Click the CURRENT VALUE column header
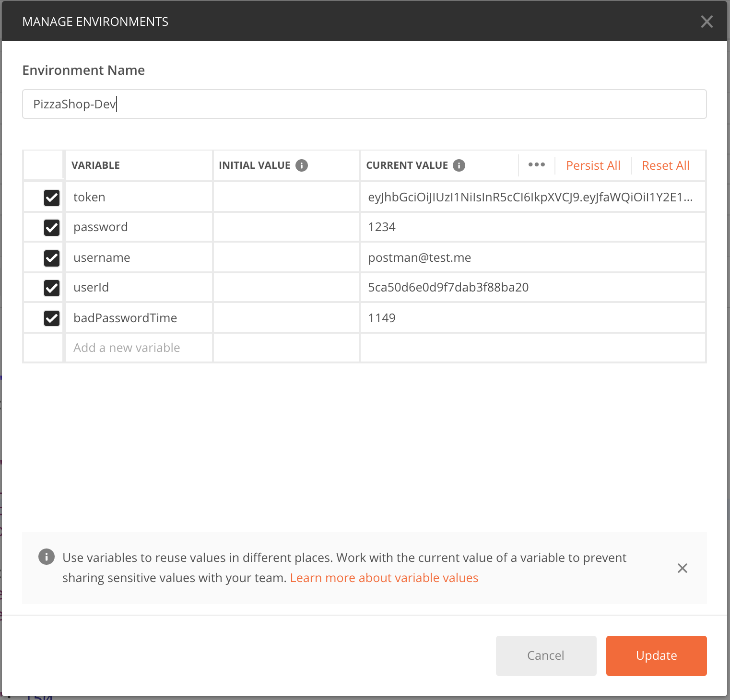Image resolution: width=730 pixels, height=700 pixels. [407, 165]
